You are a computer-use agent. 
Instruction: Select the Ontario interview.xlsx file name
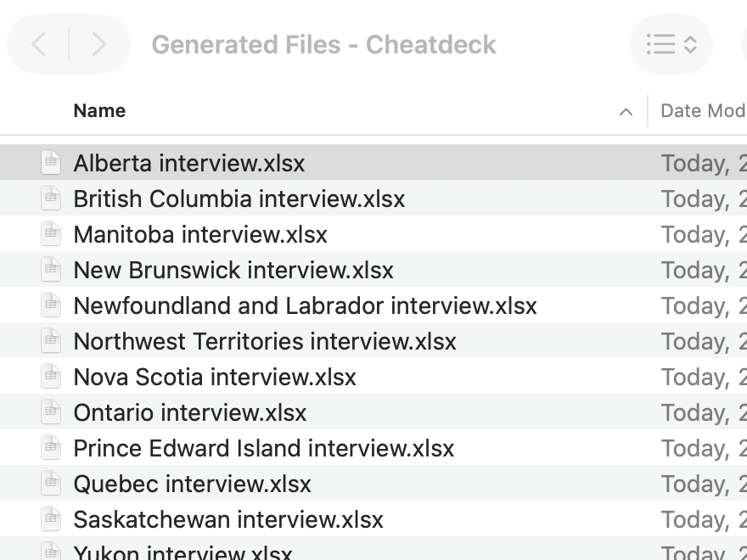(190, 412)
